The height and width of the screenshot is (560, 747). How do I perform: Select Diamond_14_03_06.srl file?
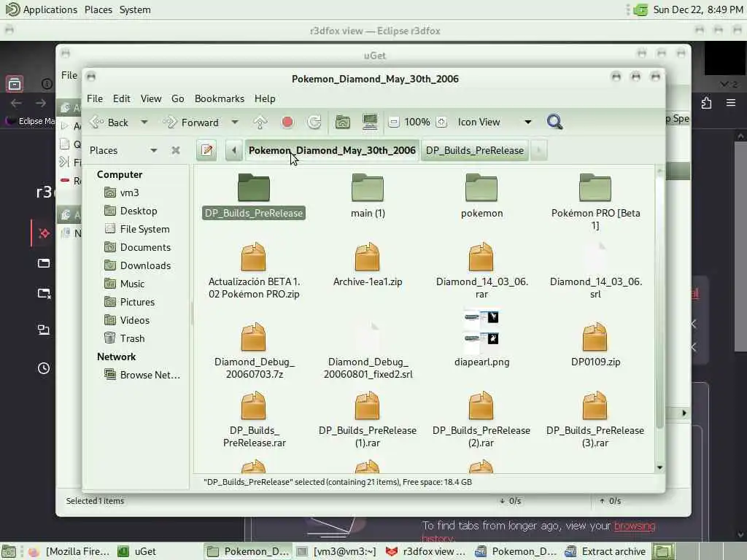pos(595,271)
